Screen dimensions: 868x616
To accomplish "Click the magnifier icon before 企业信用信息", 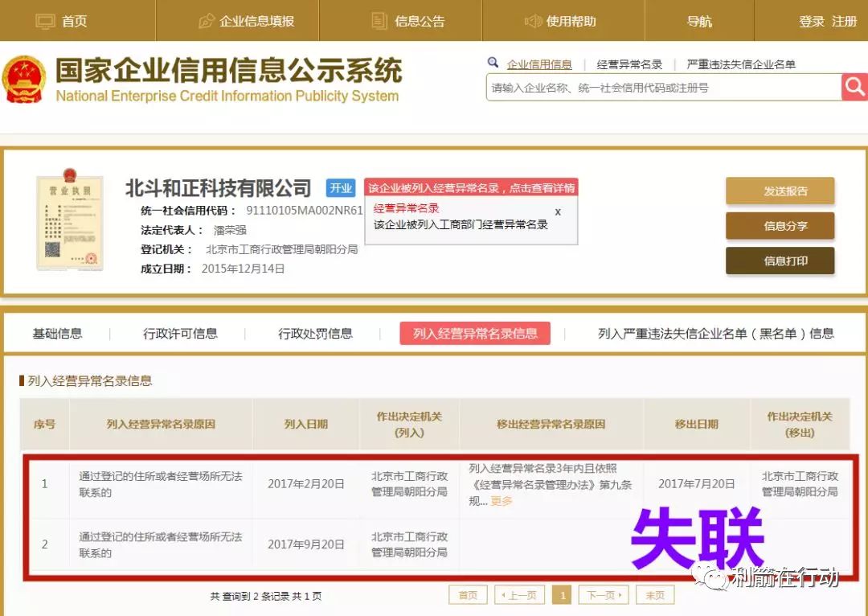I will pos(492,62).
